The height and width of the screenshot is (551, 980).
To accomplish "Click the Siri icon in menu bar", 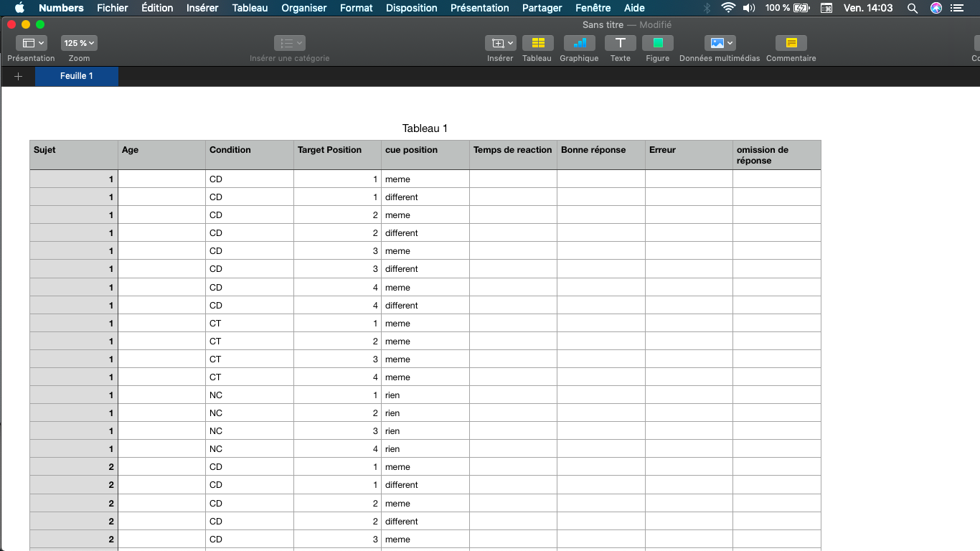I will click(x=936, y=8).
